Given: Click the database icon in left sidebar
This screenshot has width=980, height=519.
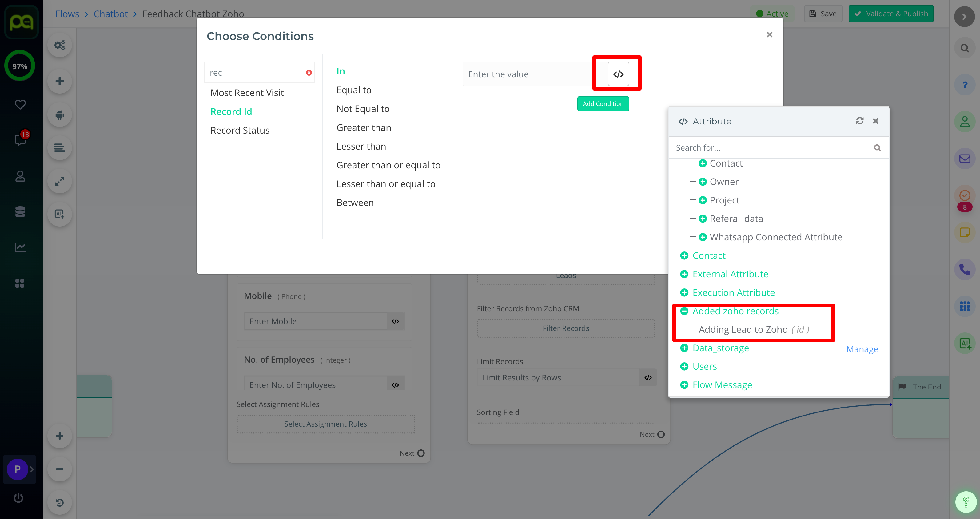Looking at the screenshot, I should [x=20, y=211].
